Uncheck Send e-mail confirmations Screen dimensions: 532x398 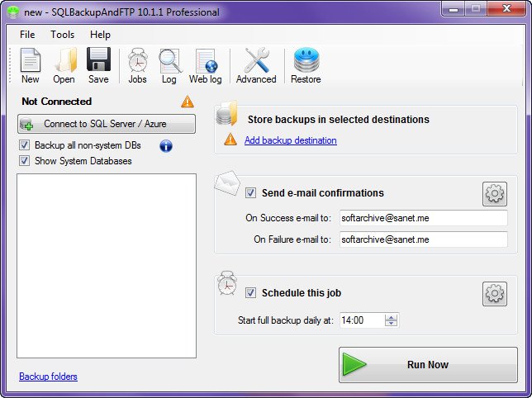pos(251,193)
